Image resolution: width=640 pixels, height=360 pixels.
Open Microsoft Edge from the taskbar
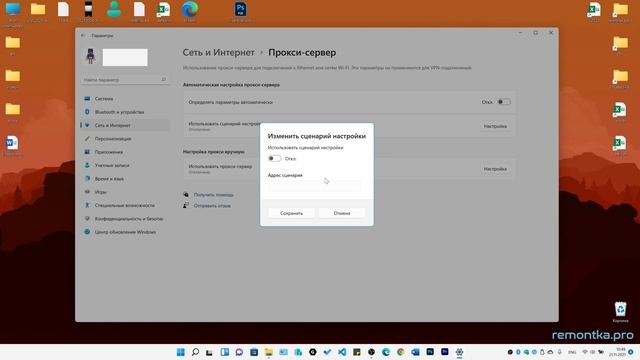386,352
